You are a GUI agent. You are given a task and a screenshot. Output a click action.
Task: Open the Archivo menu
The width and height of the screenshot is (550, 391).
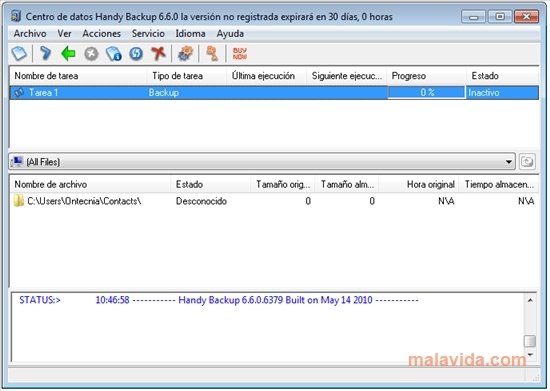30,34
